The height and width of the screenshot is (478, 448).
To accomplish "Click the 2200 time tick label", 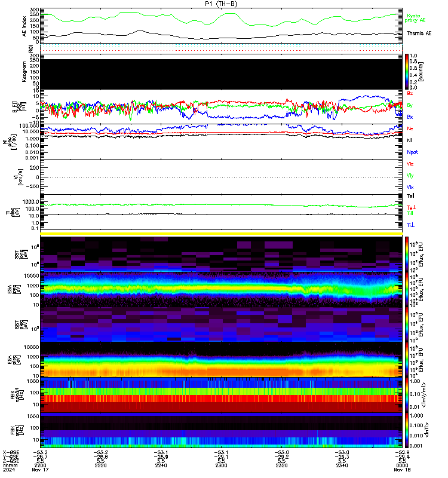I will tap(40, 465).
